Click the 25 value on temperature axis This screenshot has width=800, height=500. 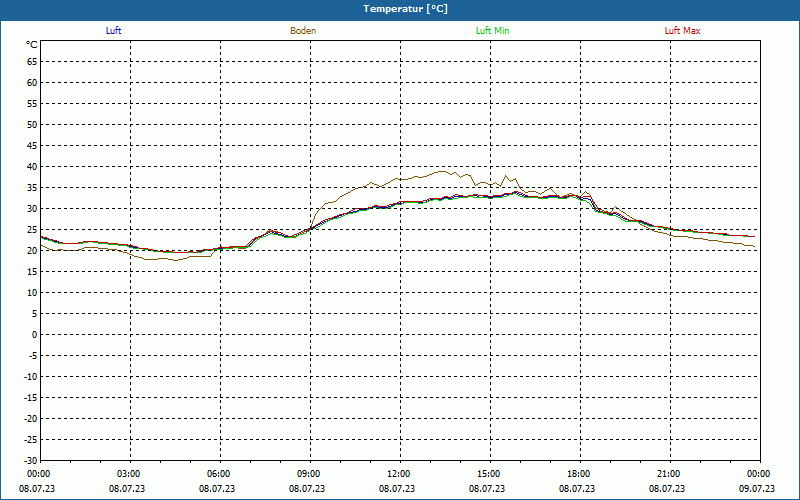coord(32,230)
